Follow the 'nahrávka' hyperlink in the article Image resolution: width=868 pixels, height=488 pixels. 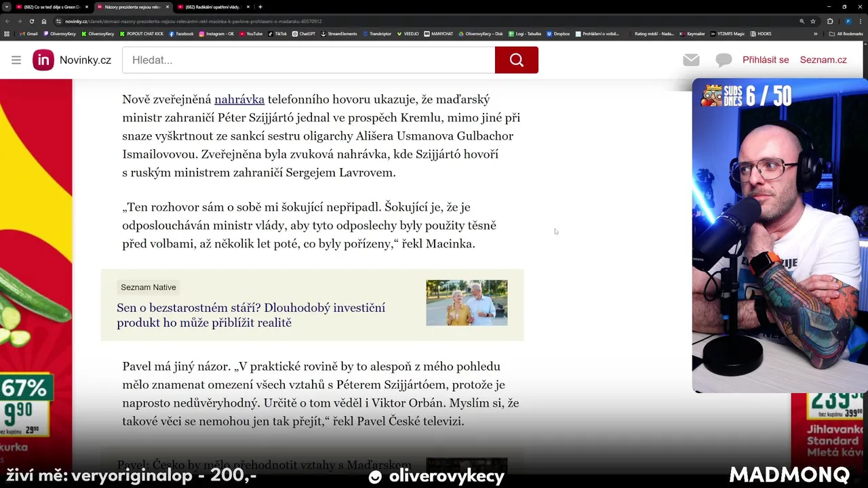click(239, 99)
